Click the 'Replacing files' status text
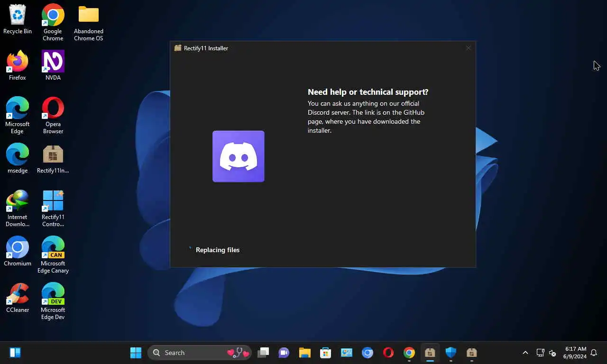 click(218, 250)
